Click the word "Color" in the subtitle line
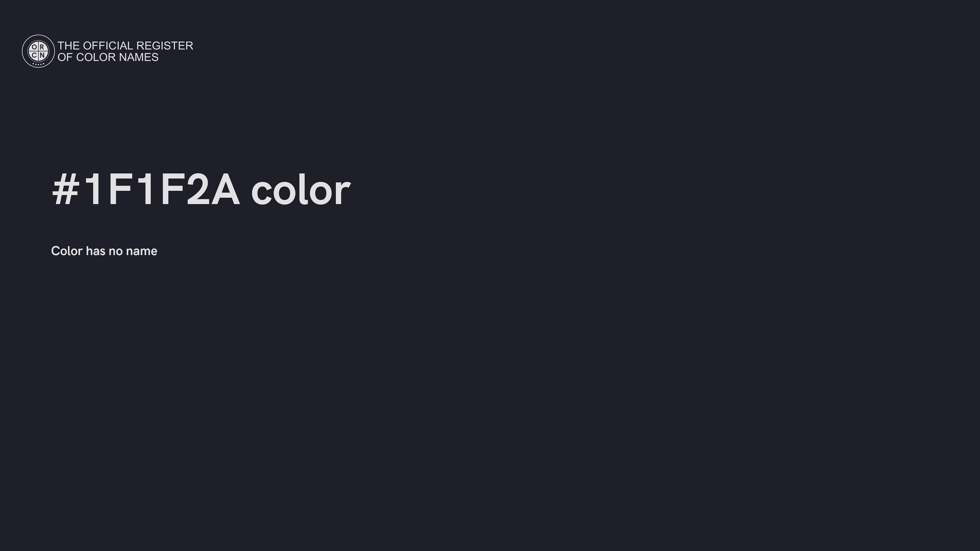980x551 pixels. 67,251
